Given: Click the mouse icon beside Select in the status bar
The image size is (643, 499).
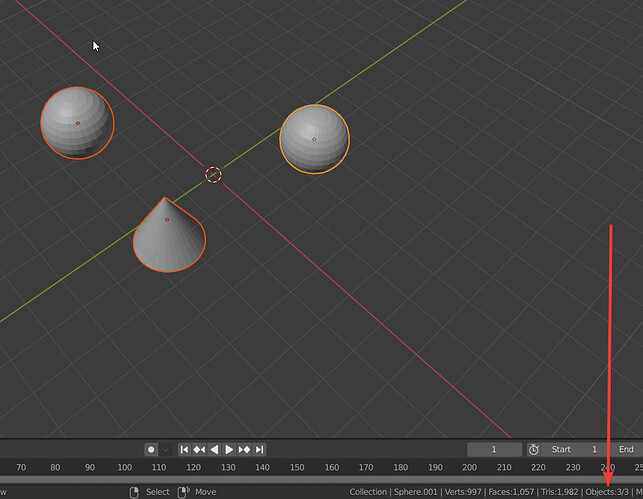Looking at the screenshot, I should click(134, 492).
